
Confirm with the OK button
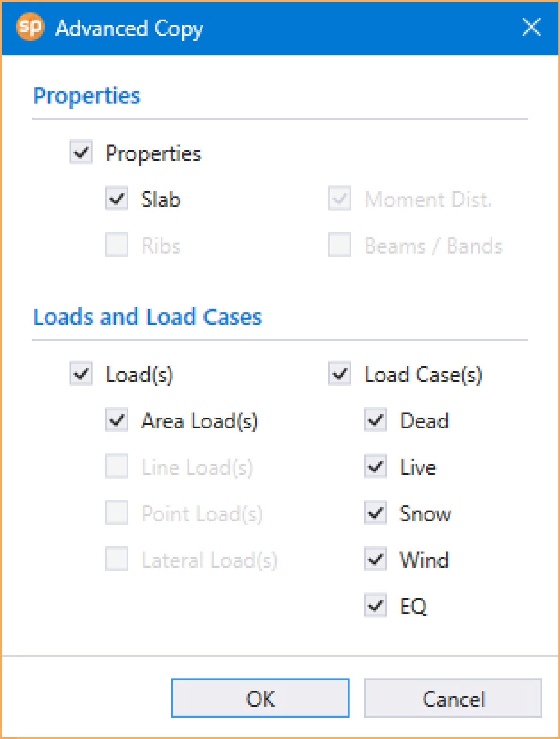(x=260, y=698)
